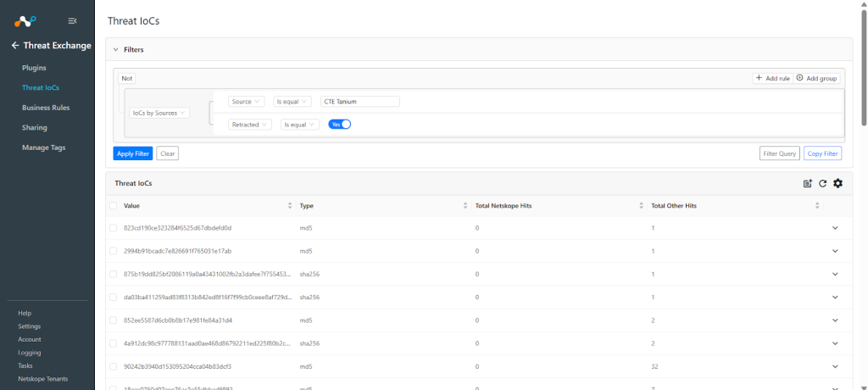Click the export IoCs icon
Screen dimensions: 868x390
click(808, 183)
